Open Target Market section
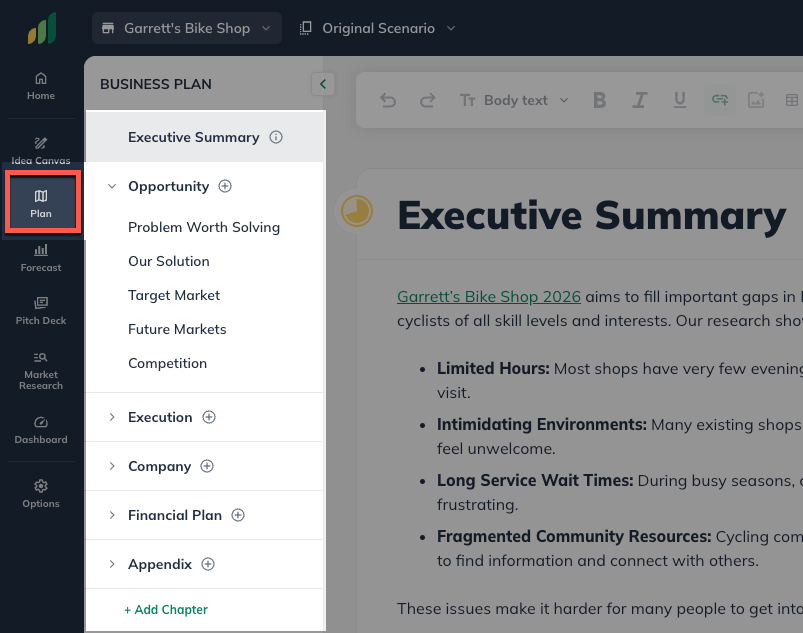Screen dimensions: 803x633 174,295
